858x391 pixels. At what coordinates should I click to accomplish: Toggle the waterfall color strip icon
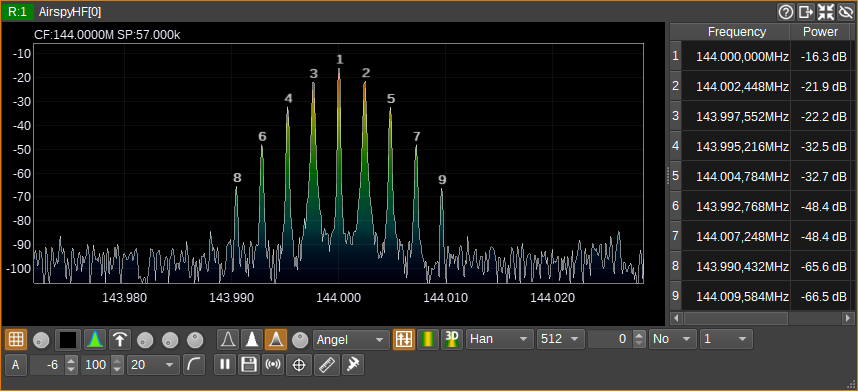(427, 340)
